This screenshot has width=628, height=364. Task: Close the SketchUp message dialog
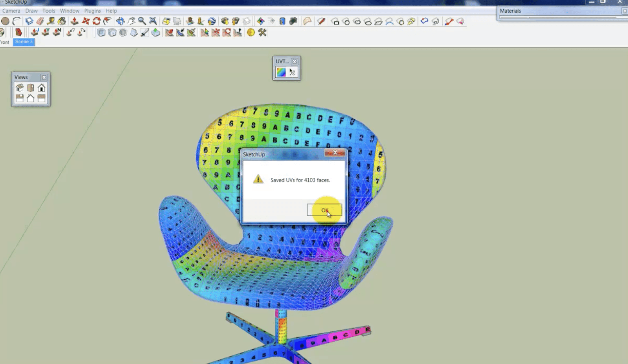[335, 153]
